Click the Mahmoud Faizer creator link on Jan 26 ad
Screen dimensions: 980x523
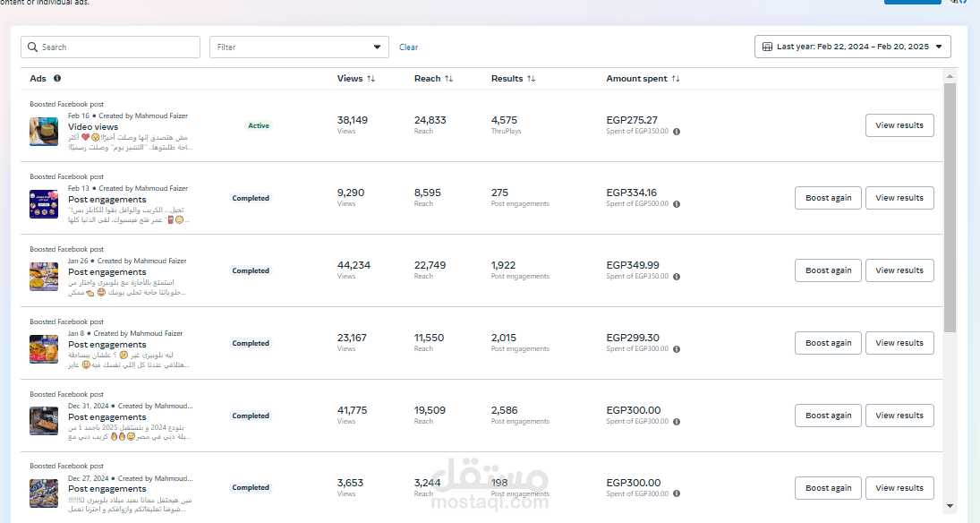(156, 261)
